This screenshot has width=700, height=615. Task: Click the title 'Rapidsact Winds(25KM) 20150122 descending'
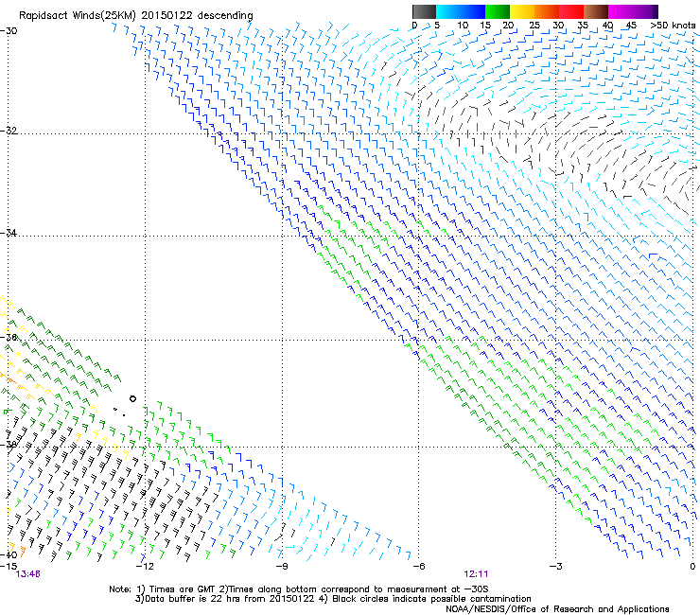click(x=135, y=16)
